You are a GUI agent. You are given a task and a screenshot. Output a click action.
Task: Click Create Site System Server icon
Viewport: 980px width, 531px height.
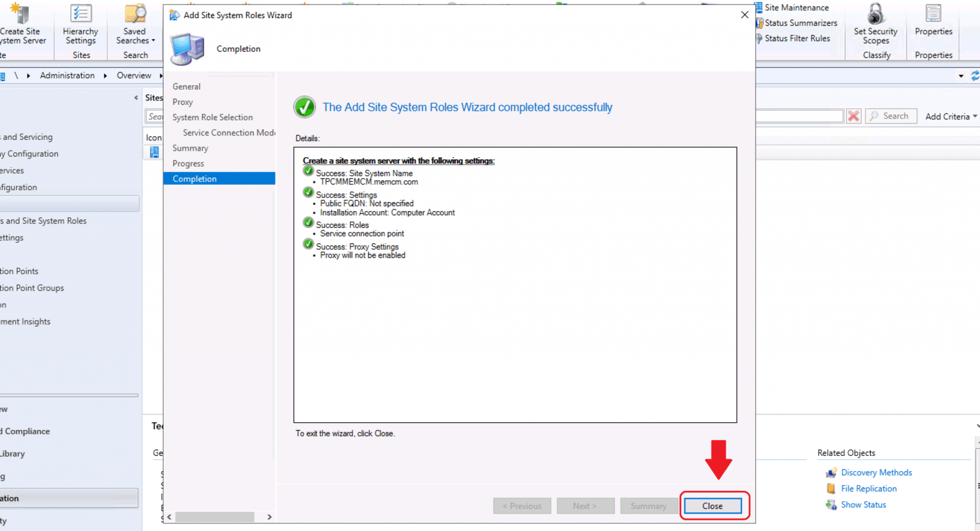[20, 14]
